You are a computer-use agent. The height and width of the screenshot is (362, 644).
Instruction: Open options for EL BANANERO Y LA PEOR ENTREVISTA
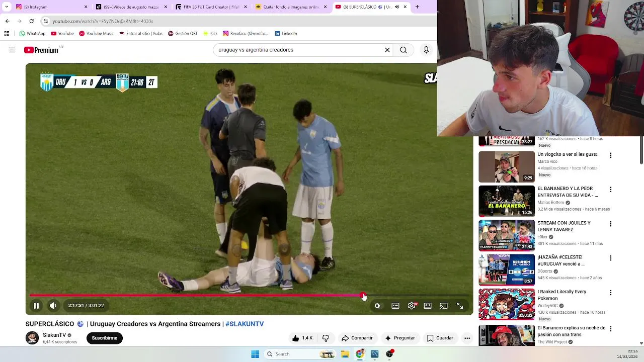[611, 190]
